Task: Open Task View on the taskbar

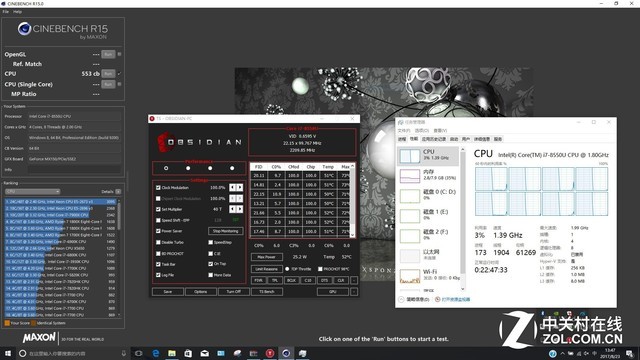Action: tap(139, 353)
